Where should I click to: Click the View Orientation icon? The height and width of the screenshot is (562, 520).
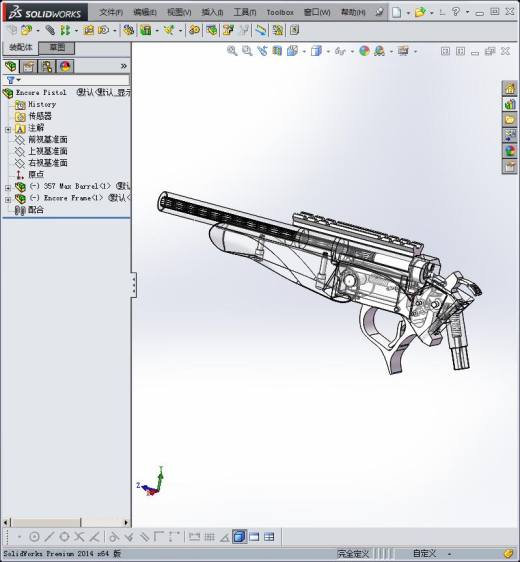tap(292, 51)
